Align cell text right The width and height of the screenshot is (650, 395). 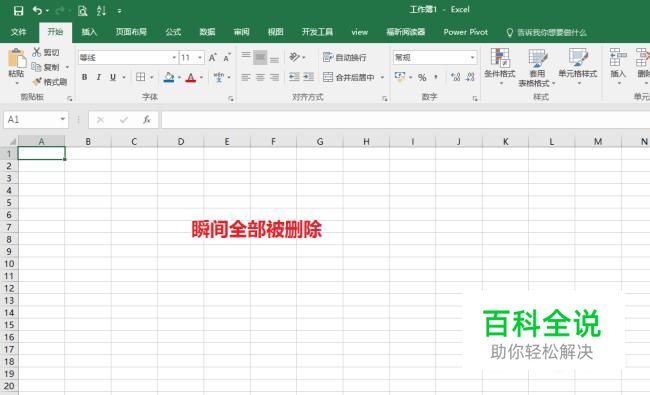point(274,77)
